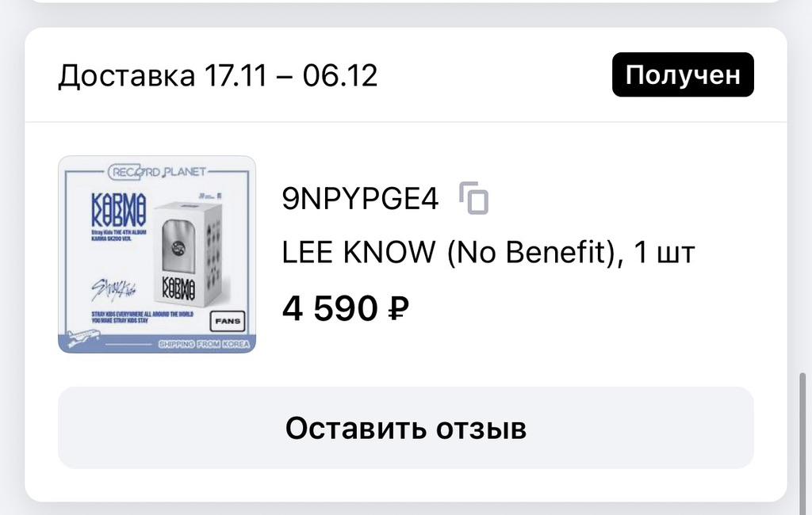This screenshot has height=515, width=812.
Task: Tap the FANS badge on the thumbnail
Action: point(228,321)
